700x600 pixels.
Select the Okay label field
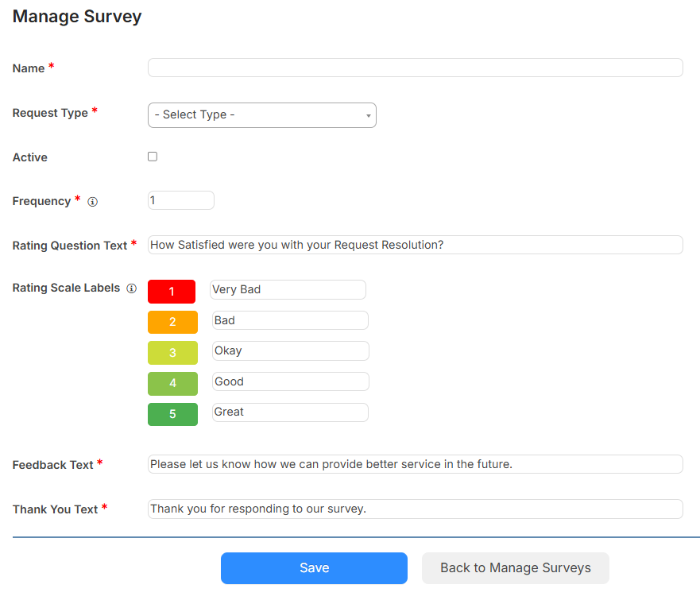(290, 350)
